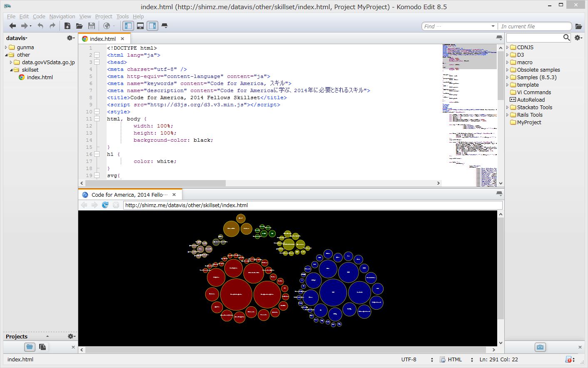Open the toolbar customization dropdown icon
The image size is (588, 368).
[164, 26]
